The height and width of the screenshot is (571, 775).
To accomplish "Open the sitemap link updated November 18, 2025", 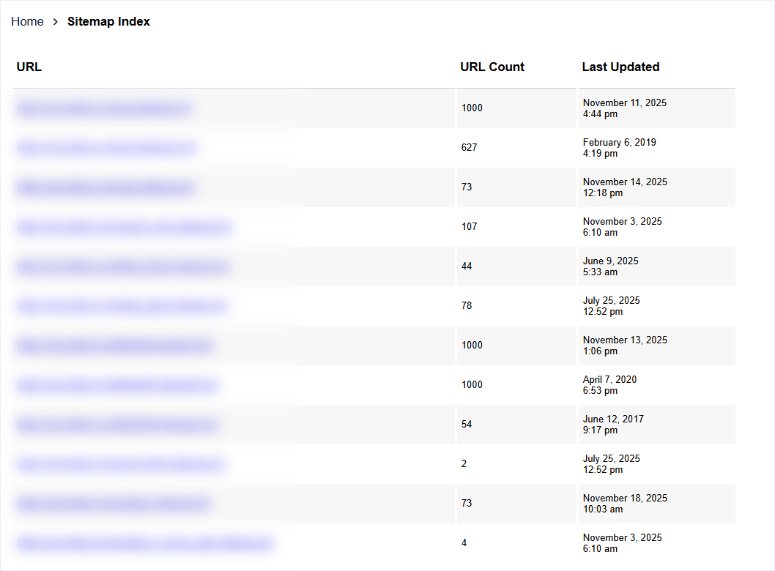I will [x=113, y=504].
